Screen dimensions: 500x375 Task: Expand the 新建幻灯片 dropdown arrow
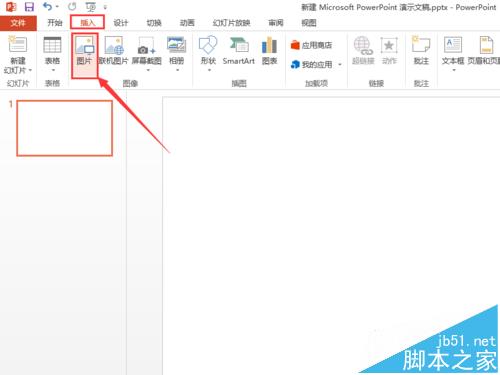[30, 70]
